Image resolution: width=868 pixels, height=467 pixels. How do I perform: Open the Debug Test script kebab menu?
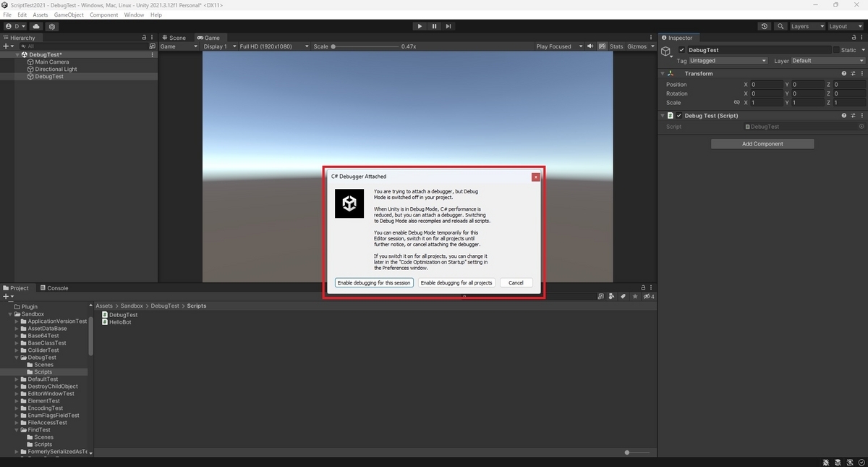point(861,116)
